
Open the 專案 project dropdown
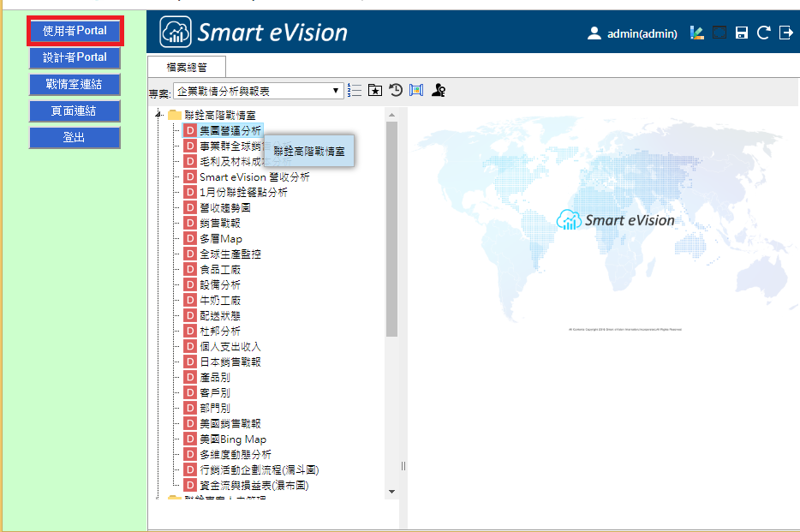point(258,91)
